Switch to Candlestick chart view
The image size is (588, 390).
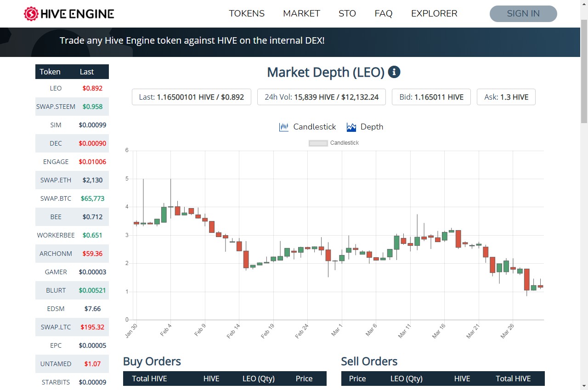[x=308, y=127]
